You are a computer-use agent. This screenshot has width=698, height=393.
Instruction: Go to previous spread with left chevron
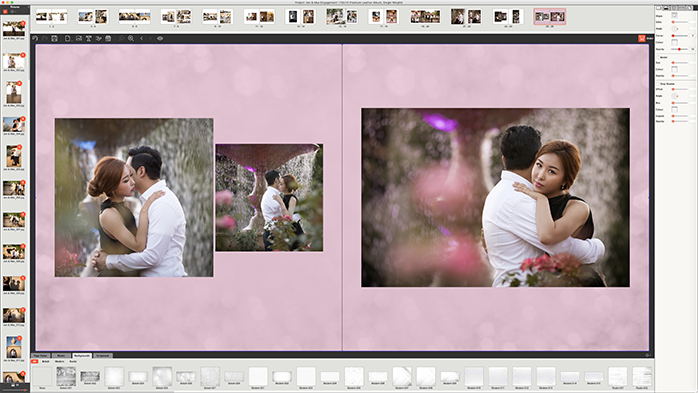(142, 39)
